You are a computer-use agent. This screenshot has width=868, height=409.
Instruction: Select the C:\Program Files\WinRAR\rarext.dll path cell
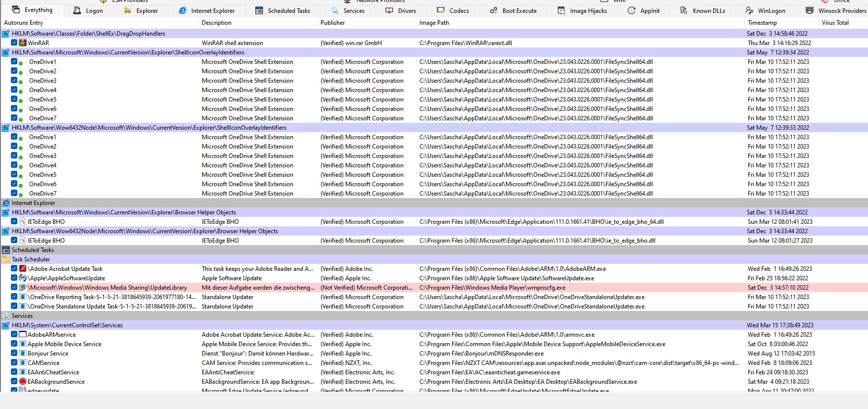465,43
